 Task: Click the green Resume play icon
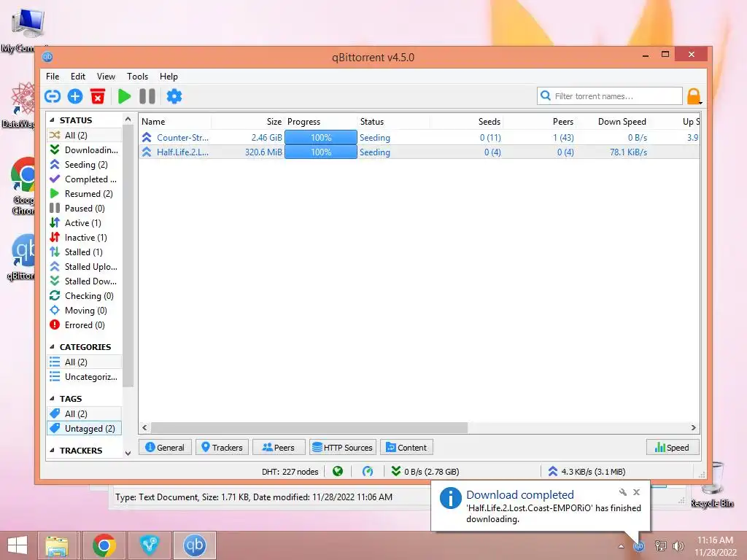pyautogui.click(x=124, y=96)
